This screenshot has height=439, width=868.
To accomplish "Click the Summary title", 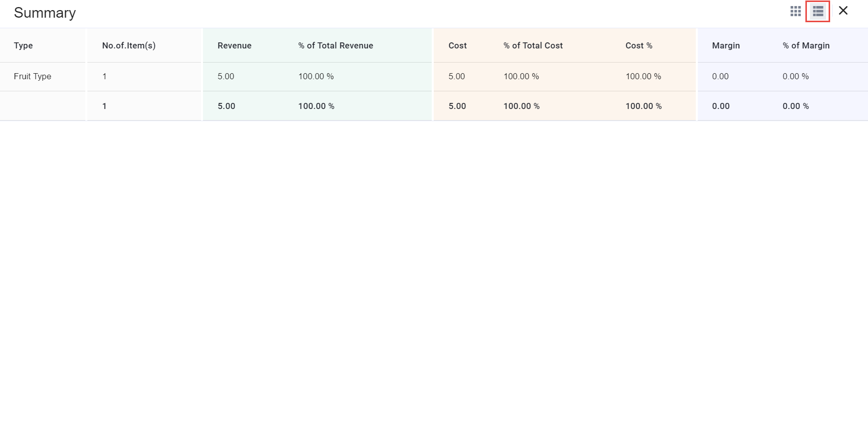I will click(x=45, y=13).
